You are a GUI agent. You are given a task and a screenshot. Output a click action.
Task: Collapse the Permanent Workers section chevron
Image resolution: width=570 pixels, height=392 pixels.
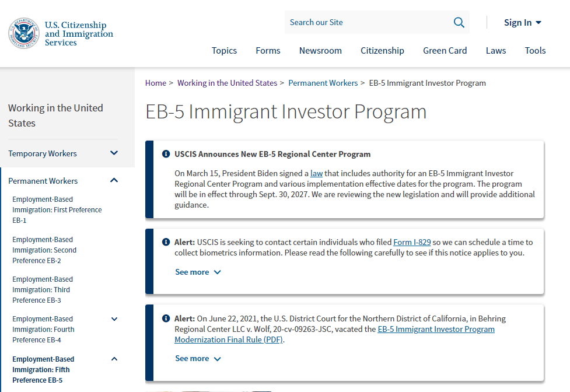[x=114, y=180]
